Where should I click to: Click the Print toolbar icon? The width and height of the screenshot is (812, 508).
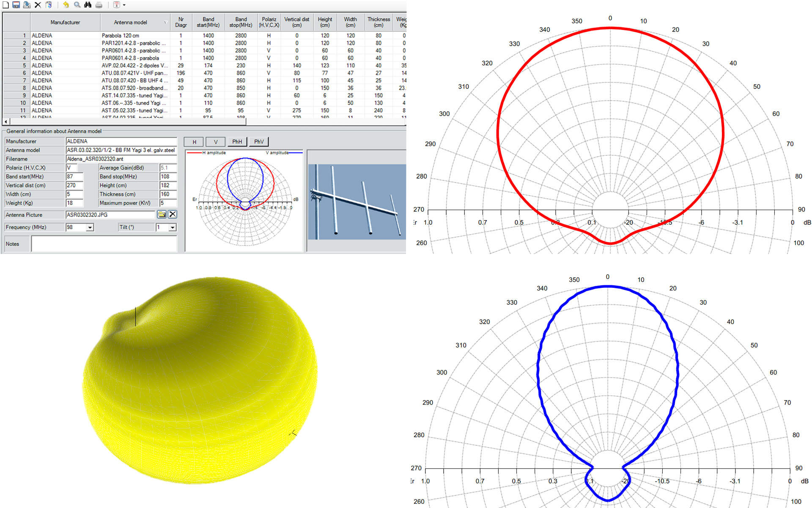(x=99, y=5)
